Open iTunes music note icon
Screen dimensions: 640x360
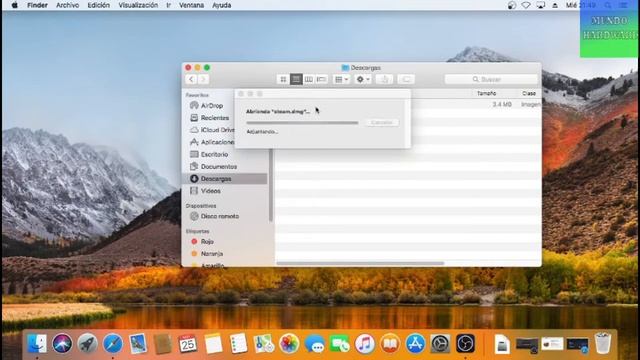[365, 344]
